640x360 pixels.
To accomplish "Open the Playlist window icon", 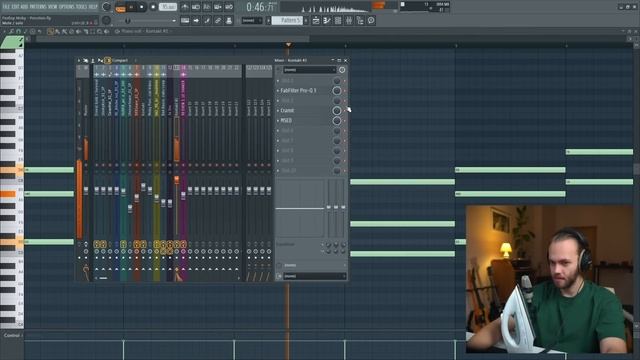I will pos(316,20).
